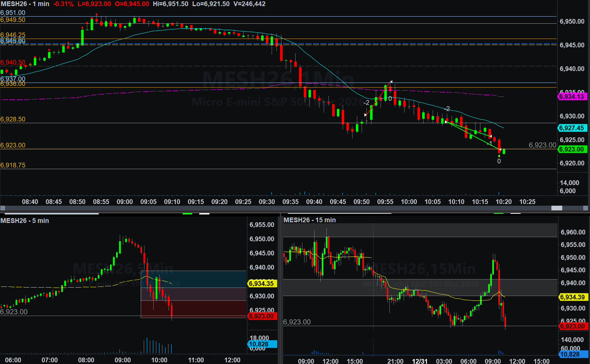Click the horizontal scrollbar thumb on 1-min chart
590x364 pixels.
pyautogui.click(x=557, y=208)
